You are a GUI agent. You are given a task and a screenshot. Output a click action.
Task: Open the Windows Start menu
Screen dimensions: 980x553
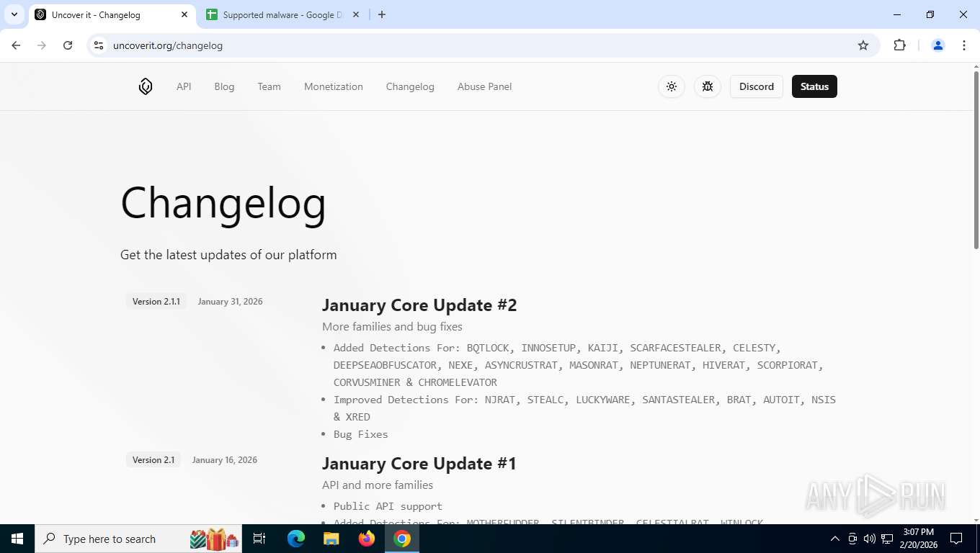click(x=17, y=539)
